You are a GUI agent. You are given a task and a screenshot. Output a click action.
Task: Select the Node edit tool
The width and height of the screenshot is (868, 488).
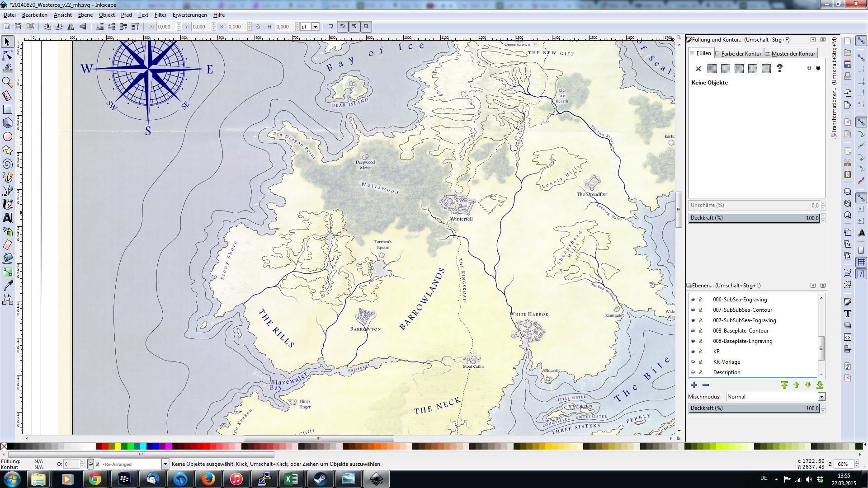[7, 55]
